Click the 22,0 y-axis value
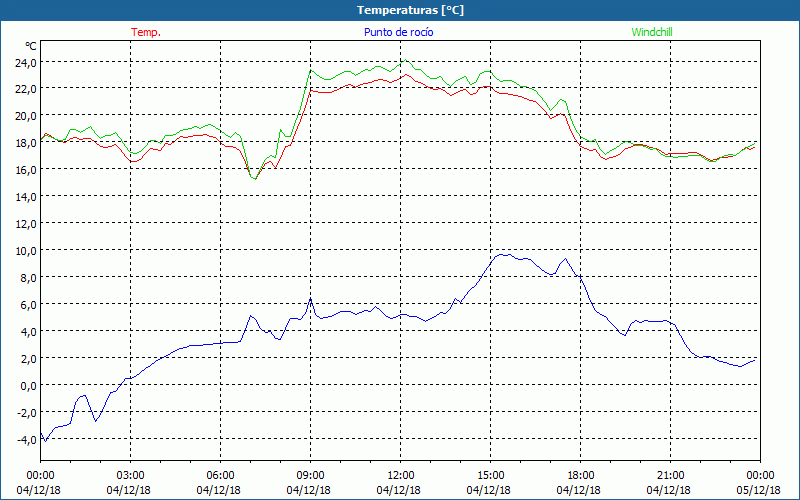Viewport: 800px width, 500px height. click(26, 89)
